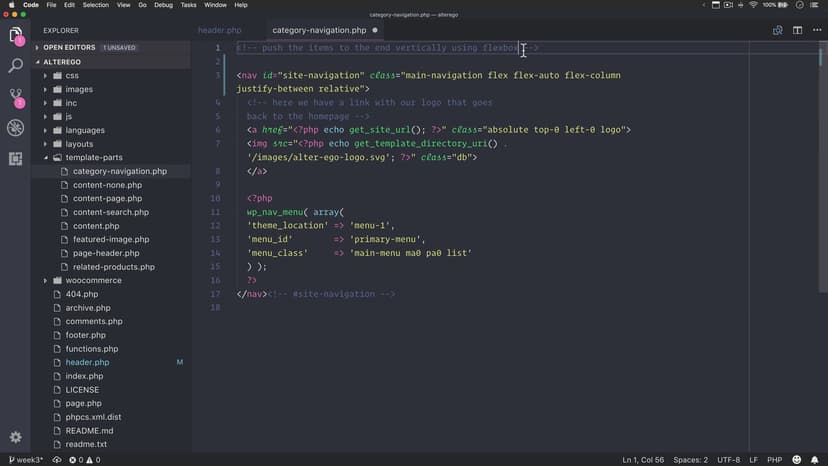Screen dimensions: 828x466
Task: Open functions.php from the explorer
Action: 92,349
